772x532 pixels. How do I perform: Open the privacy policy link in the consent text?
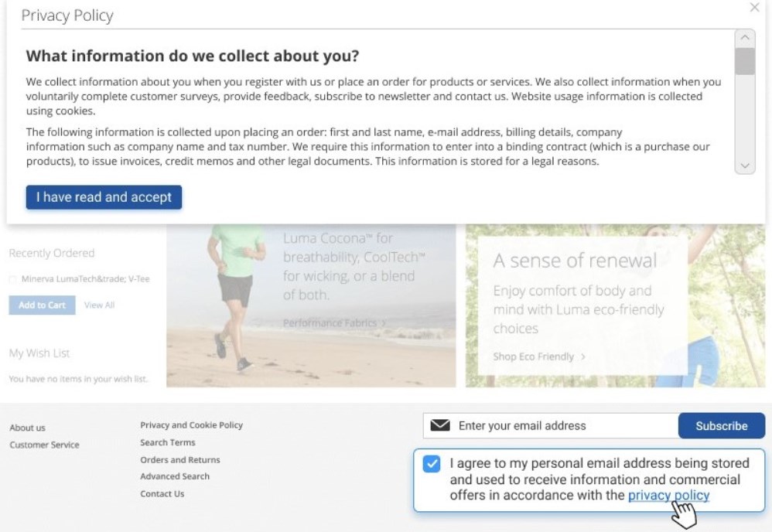pyautogui.click(x=668, y=496)
